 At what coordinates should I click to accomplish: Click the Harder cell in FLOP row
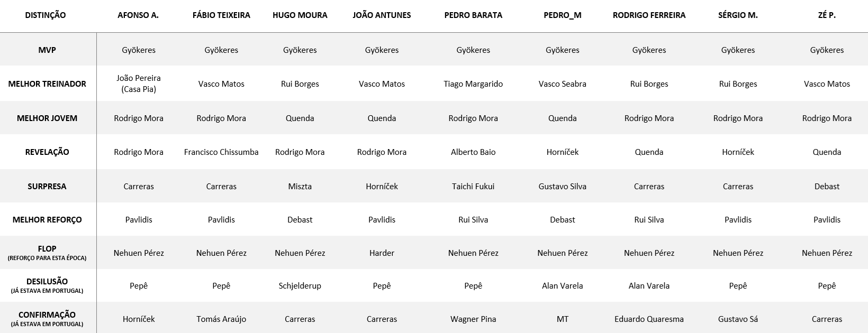382,253
